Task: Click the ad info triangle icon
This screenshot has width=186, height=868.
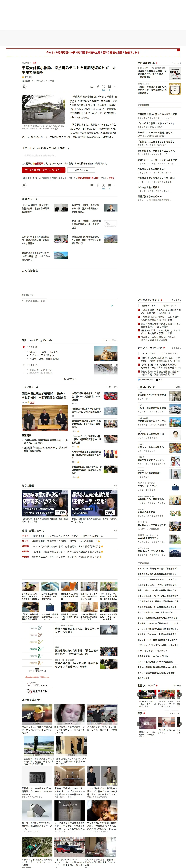Action: (x=112, y=306)
